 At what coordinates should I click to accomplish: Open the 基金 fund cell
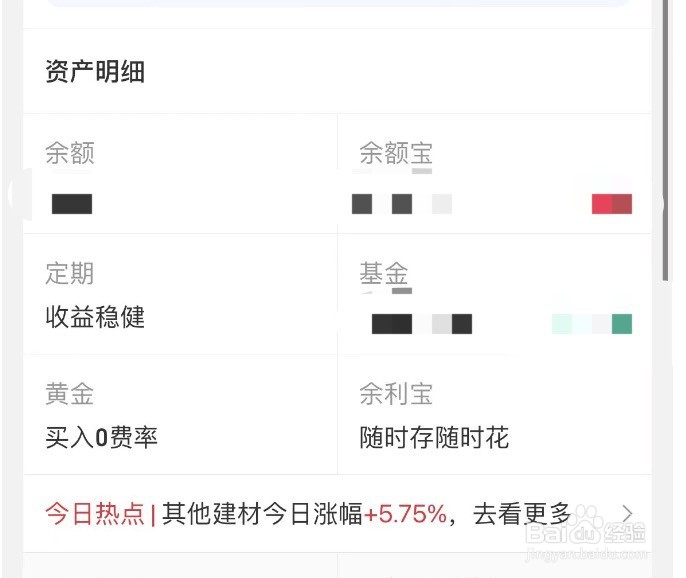click(x=495, y=294)
